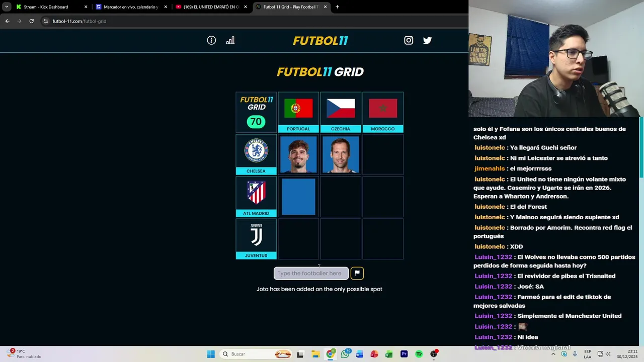This screenshot has height=362, width=644.
Task: Open the Twitter bird icon link
Action: pos(427,40)
